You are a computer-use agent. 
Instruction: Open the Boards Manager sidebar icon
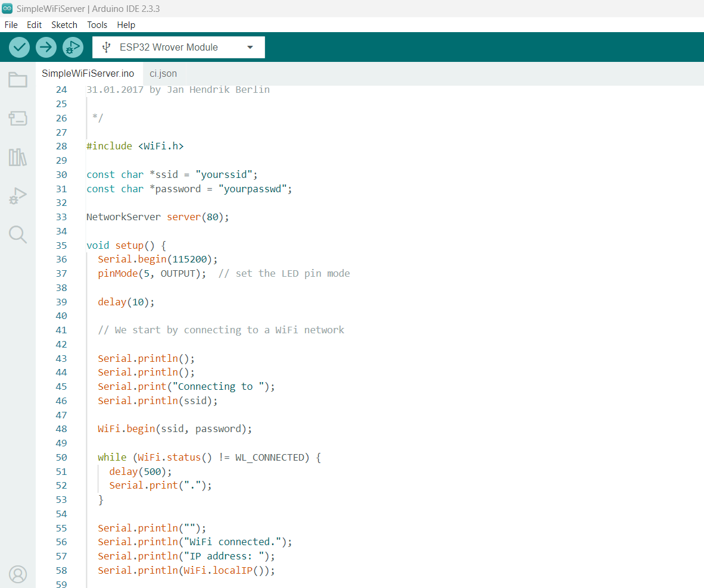pyautogui.click(x=18, y=118)
